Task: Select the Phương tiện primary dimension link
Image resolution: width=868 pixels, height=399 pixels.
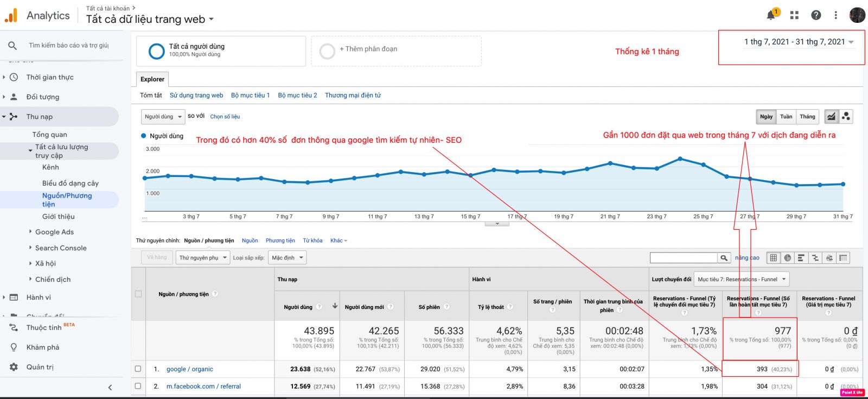Action: pyautogui.click(x=280, y=240)
